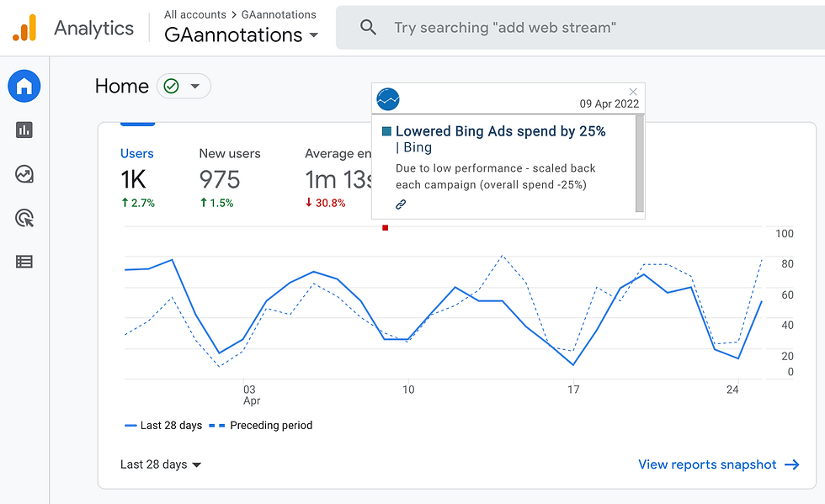
Task: Open the Reports bar chart icon
Action: click(x=24, y=130)
